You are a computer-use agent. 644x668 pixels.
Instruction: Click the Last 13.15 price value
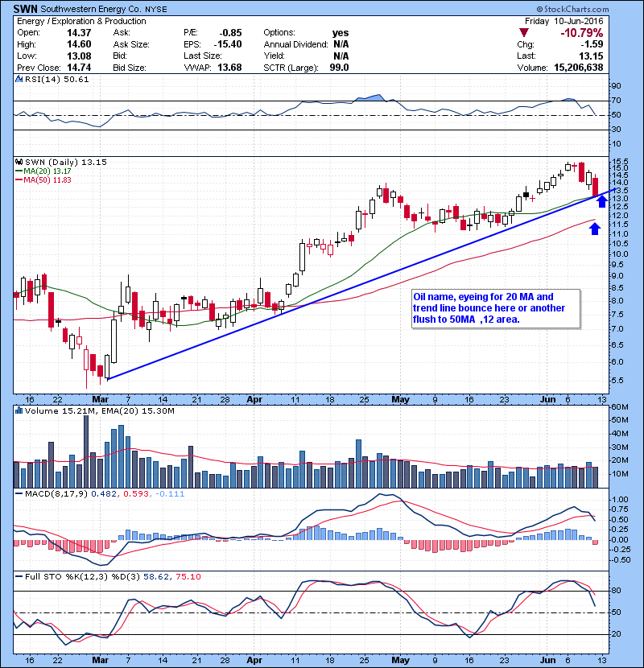click(591, 56)
